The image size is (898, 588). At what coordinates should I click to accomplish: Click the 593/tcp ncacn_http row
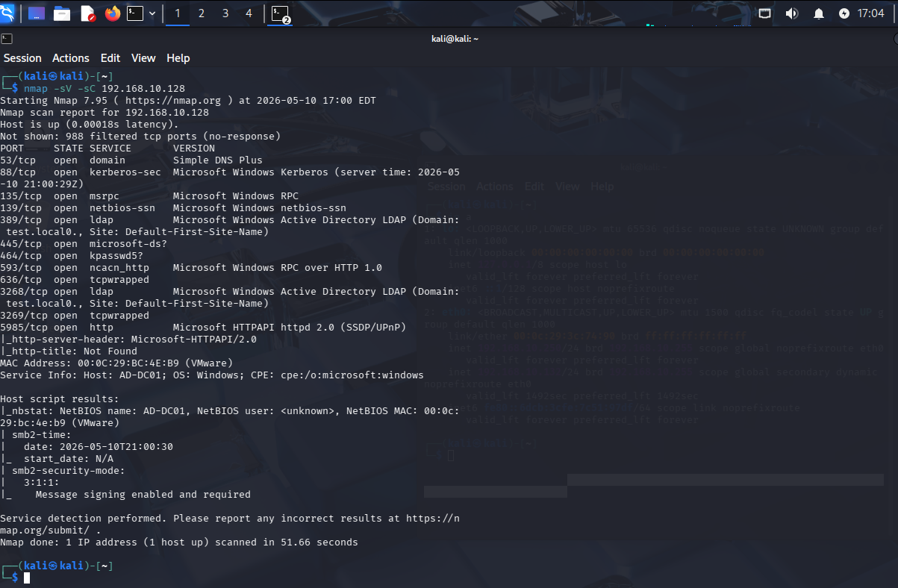[x=191, y=268]
